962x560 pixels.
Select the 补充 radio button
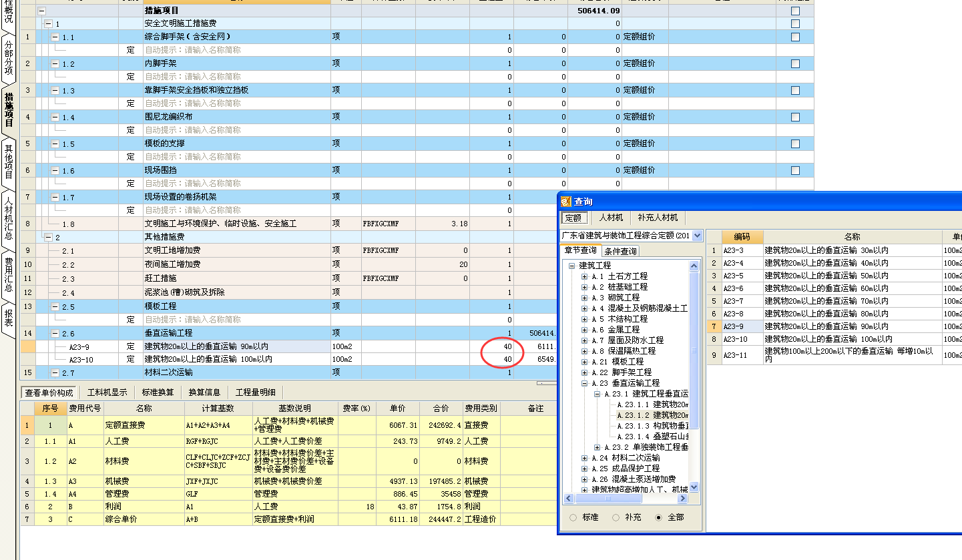[x=616, y=517]
